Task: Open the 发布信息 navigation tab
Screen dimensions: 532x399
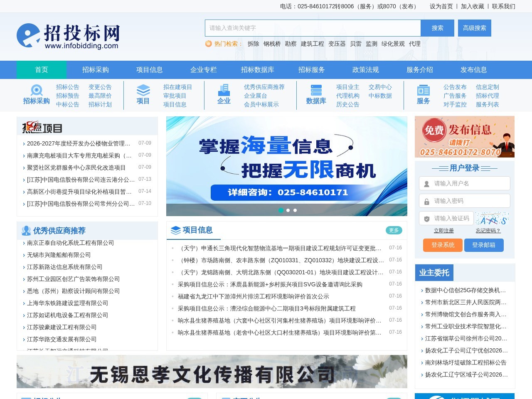Action: (474, 70)
